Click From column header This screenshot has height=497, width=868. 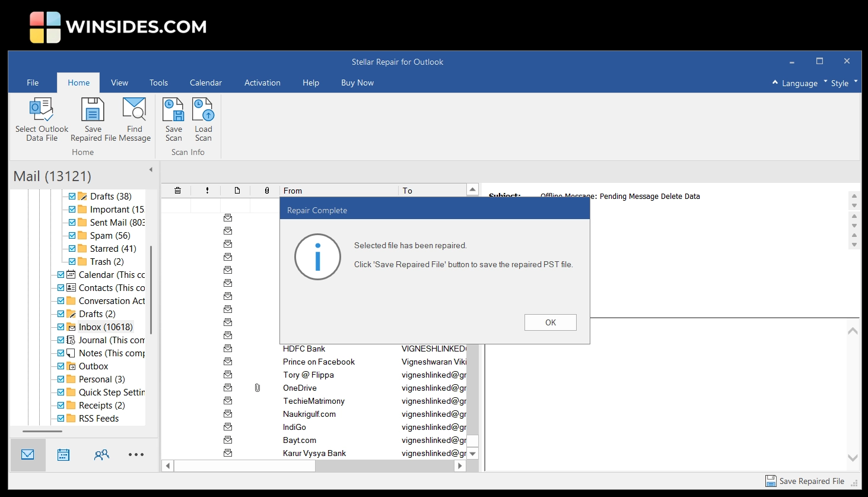tap(339, 191)
